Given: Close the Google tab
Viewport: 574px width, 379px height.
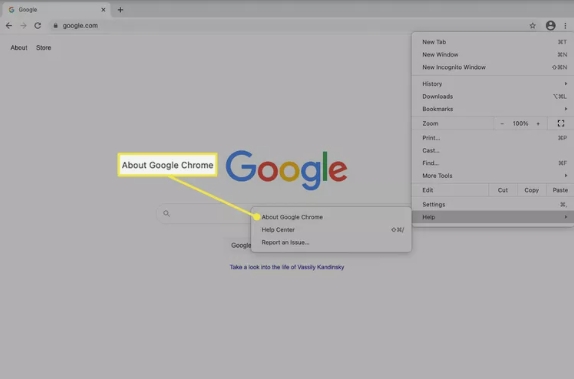Looking at the screenshot, I should [x=103, y=10].
